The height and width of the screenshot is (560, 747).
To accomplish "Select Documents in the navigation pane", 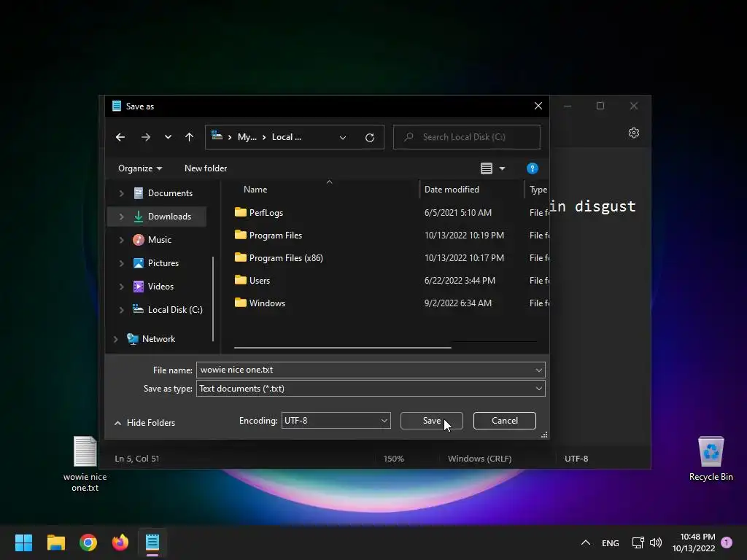I will 170,192.
